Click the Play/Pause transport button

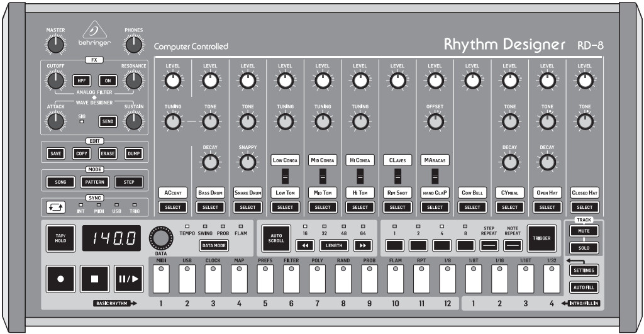pyautogui.click(x=128, y=279)
